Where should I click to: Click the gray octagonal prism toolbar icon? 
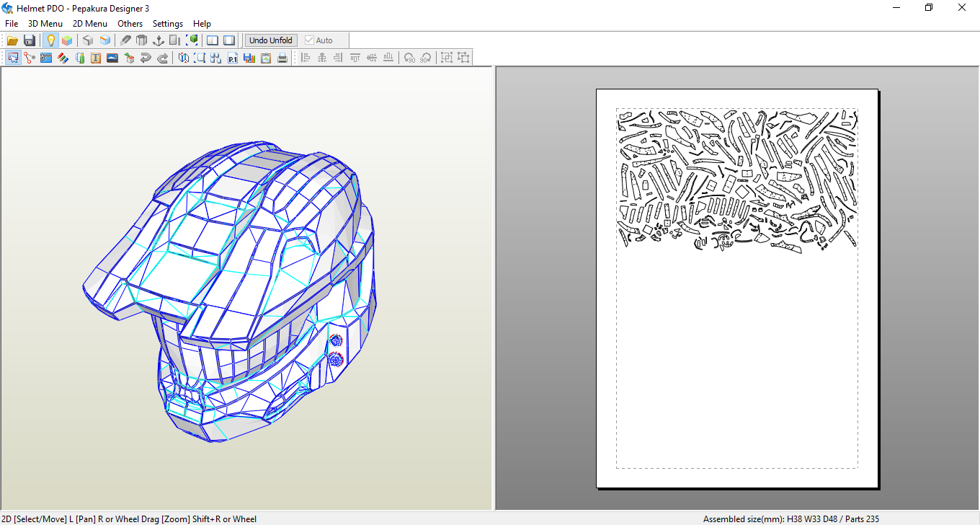pyautogui.click(x=142, y=40)
